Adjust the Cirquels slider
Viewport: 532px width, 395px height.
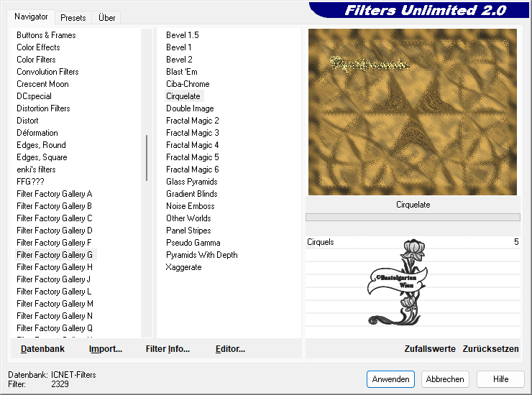413,242
